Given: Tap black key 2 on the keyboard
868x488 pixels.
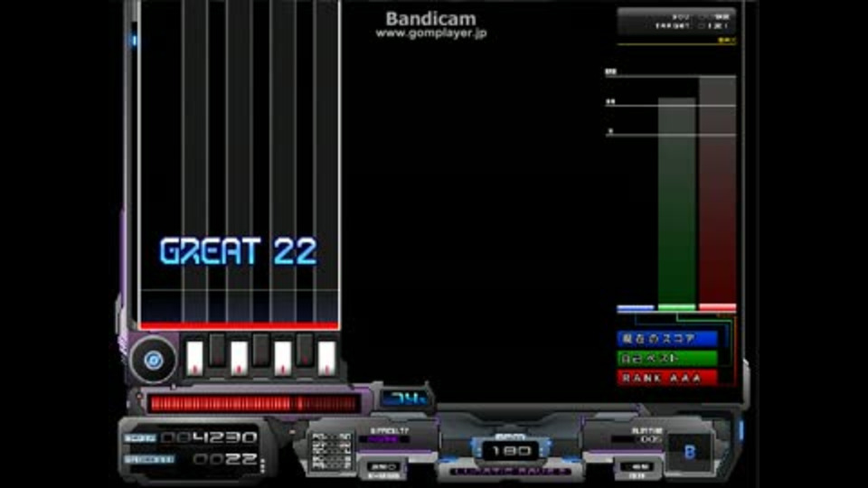Looking at the screenshot, I should 217,351.
